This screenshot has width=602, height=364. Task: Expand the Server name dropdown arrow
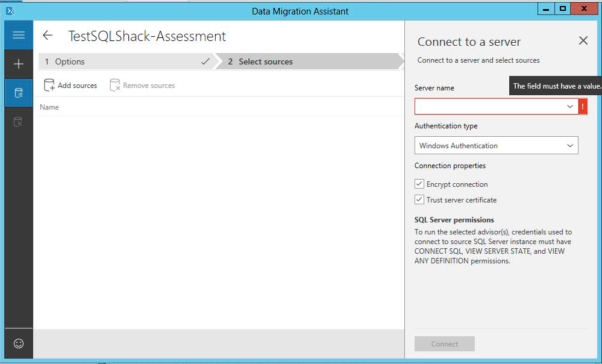570,107
